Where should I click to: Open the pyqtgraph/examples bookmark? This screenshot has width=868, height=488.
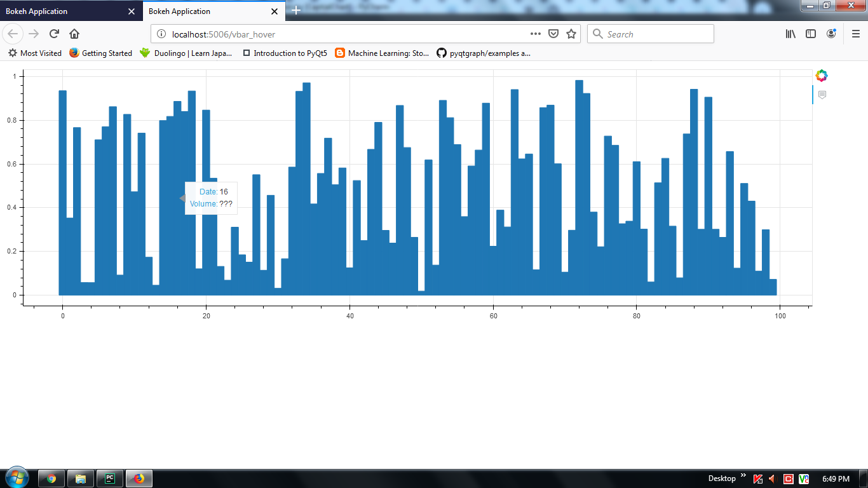coord(484,53)
